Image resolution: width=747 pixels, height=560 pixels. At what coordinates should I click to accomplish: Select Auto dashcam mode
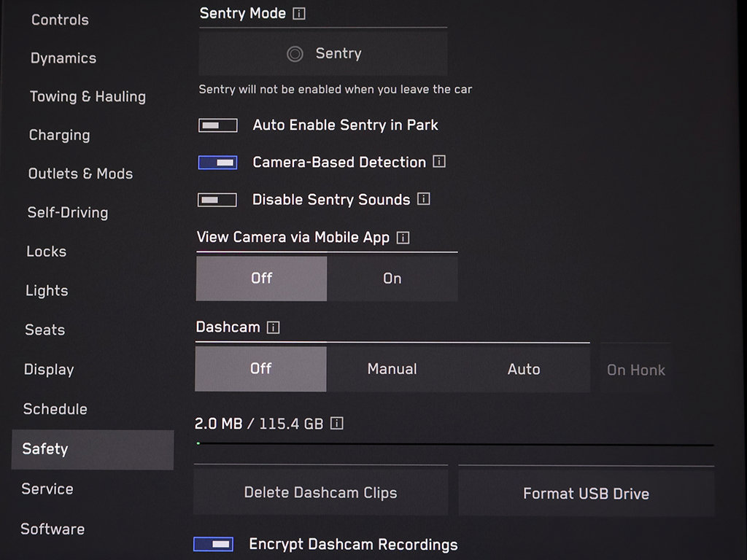(524, 369)
